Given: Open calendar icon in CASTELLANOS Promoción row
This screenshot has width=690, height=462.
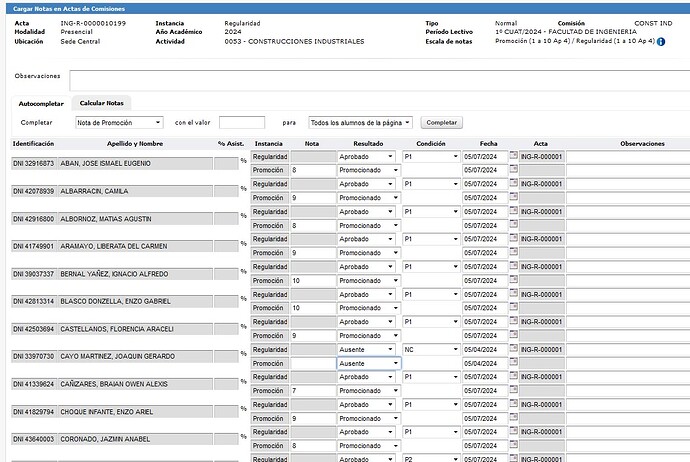Looking at the screenshot, I should tap(514, 334).
